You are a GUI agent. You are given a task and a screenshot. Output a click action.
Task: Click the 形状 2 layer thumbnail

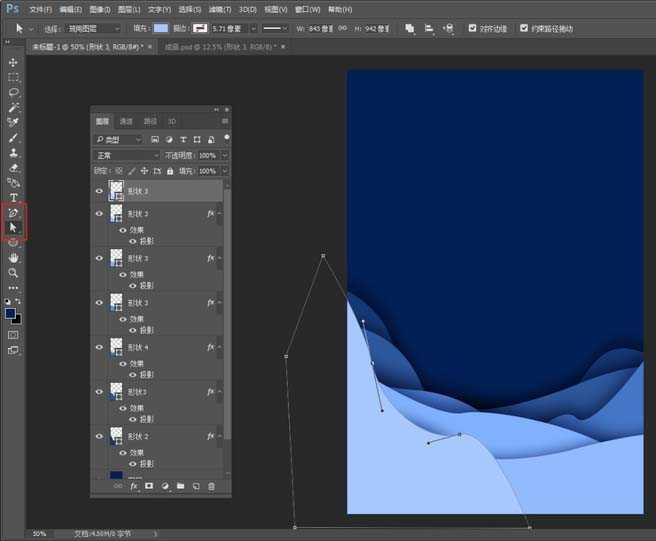tap(115, 437)
